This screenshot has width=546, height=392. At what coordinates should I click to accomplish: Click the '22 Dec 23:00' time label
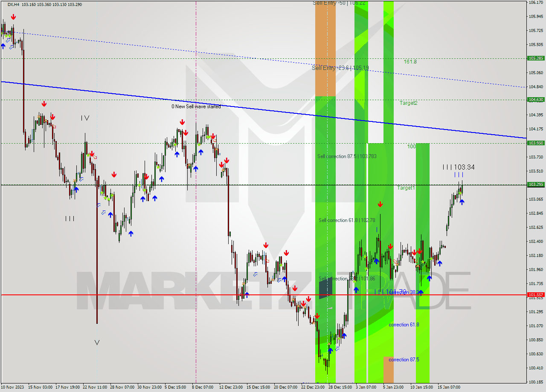point(314,387)
